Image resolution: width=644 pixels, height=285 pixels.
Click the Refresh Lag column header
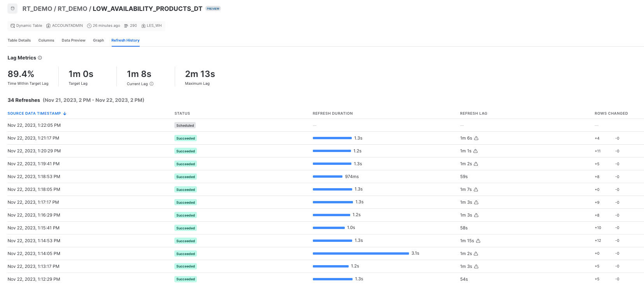pos(474,114)
